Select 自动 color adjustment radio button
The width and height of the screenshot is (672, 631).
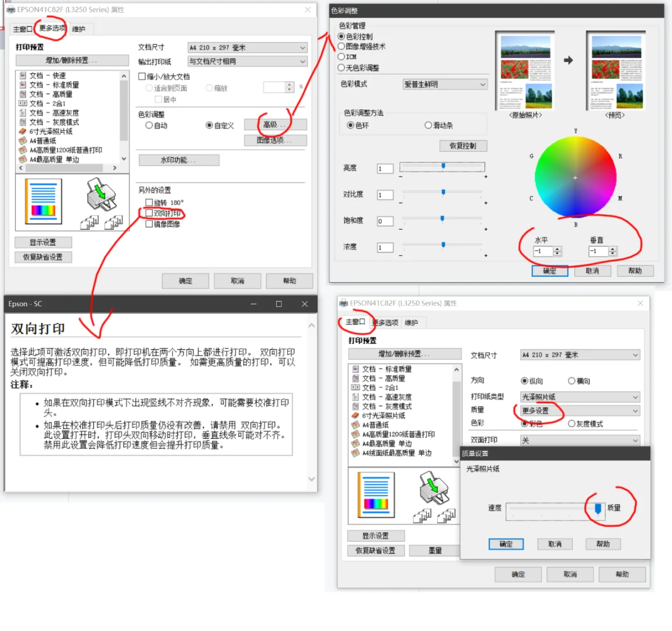coord(149,125)
